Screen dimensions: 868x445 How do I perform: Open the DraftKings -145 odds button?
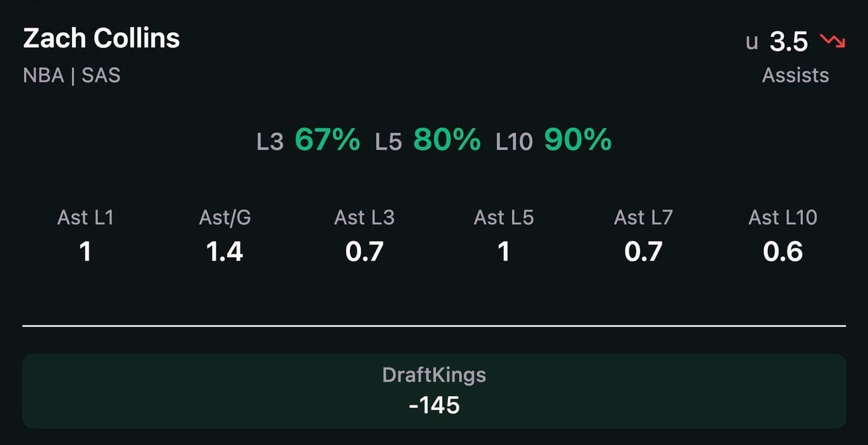point(434,391)
